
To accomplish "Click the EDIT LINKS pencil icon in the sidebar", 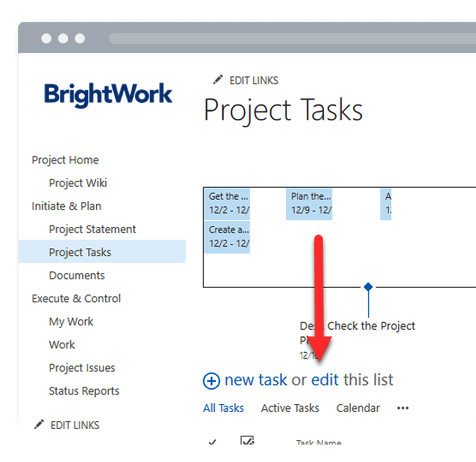I will click(x=38, y=424).
